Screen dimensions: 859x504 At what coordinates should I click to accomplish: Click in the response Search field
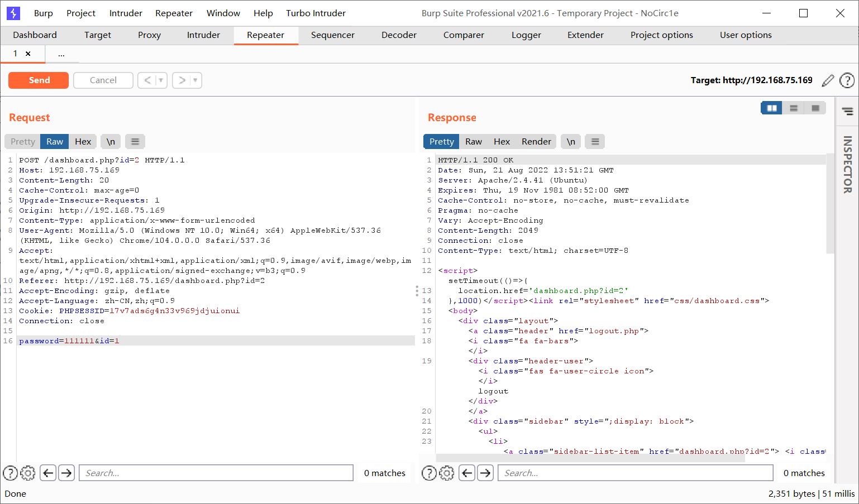click(x=636, y=473)
